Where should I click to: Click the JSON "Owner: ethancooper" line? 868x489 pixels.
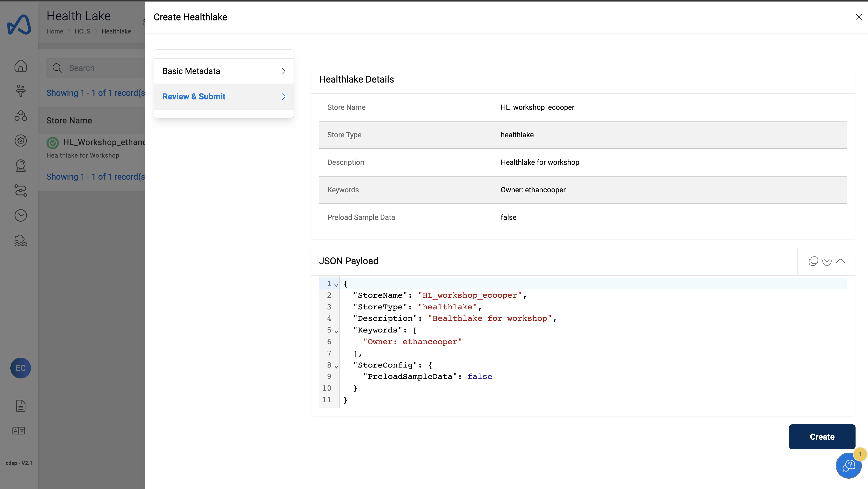pos(412,342)
